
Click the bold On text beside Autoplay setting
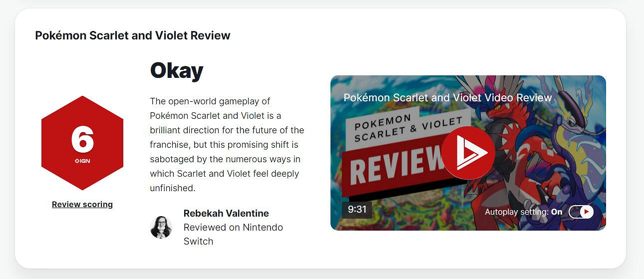pos(557,212)
